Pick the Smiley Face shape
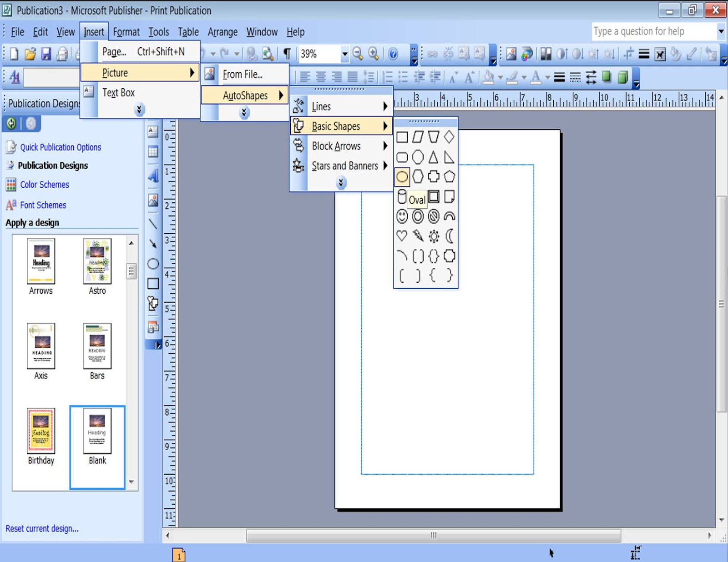The height and width of the screenshot is (562, 728). [x=402, y=216]
